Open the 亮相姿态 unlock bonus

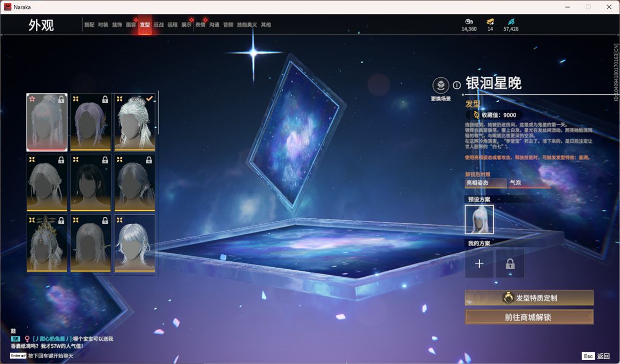tap(485, 183)
